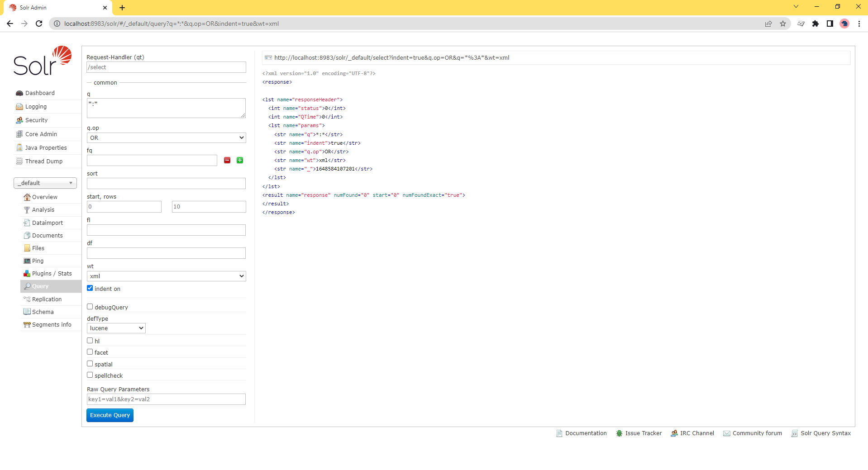Screen dimensions: 868x470
Task: Click the Documentation page icon
Action: [559, 433]
